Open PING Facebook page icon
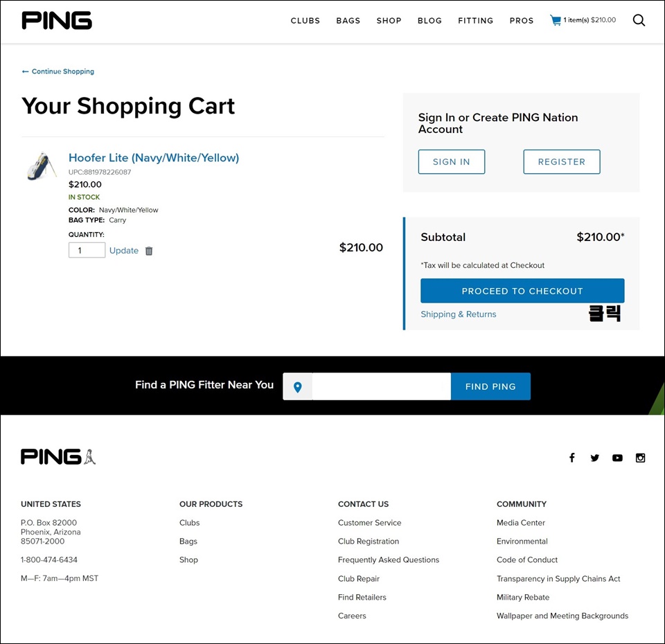This screenshot has height=644, width=665. click(x=572, y=458)
